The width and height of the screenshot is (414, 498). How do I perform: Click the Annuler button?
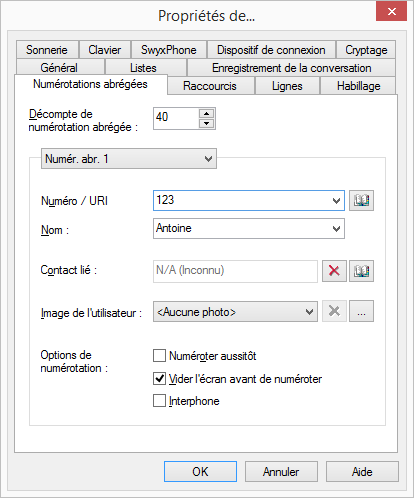[281, 472]
